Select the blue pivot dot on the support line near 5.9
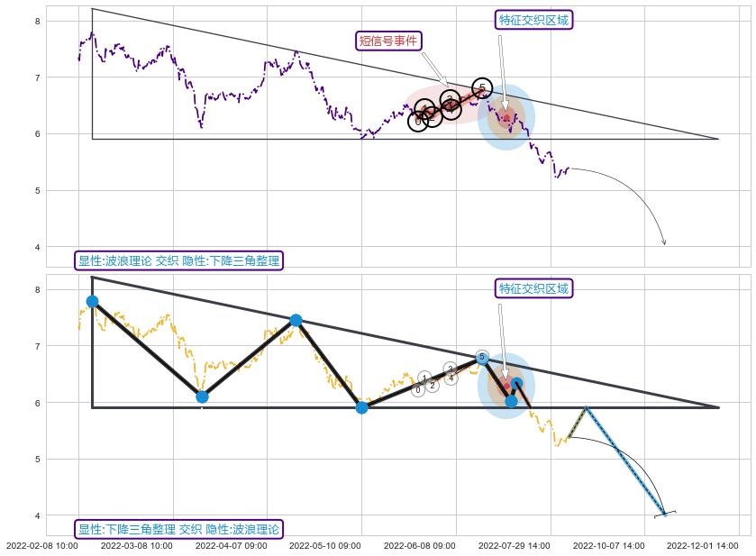 point(361,407)
